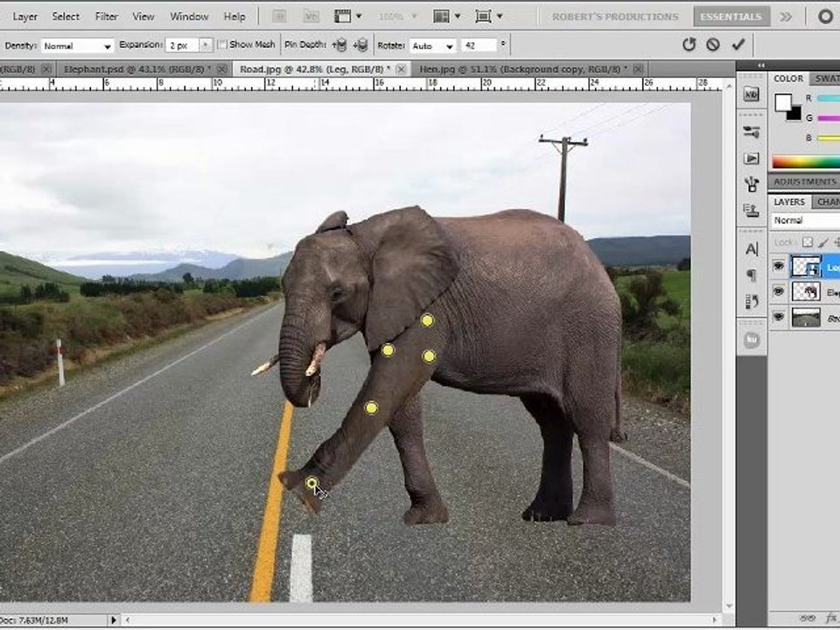Open the Help menu

point(234,17)
